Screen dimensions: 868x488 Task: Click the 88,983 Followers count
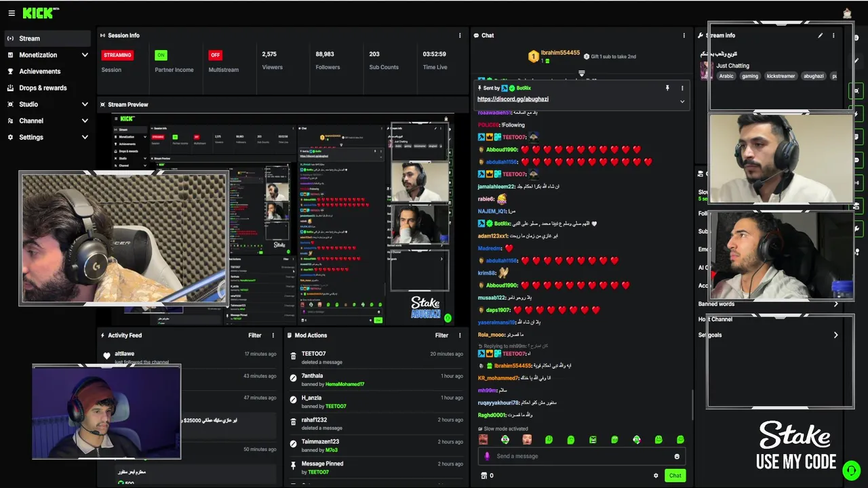[325, 54]
